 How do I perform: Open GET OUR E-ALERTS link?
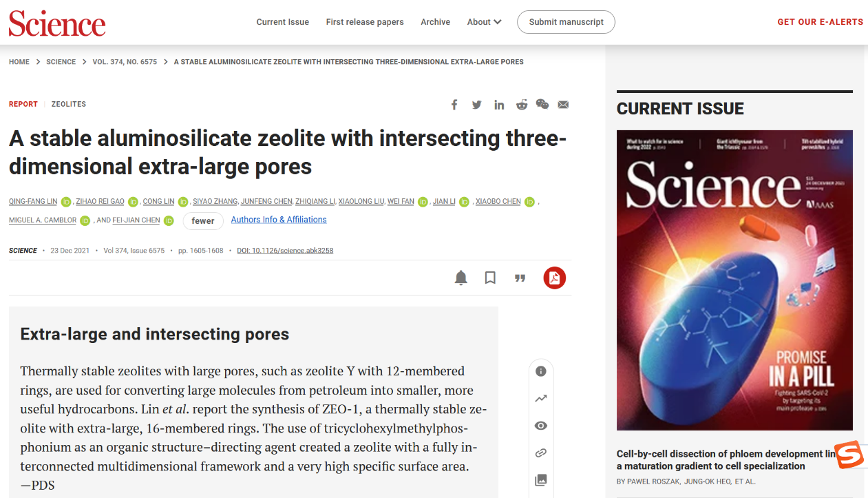point(820,22)
